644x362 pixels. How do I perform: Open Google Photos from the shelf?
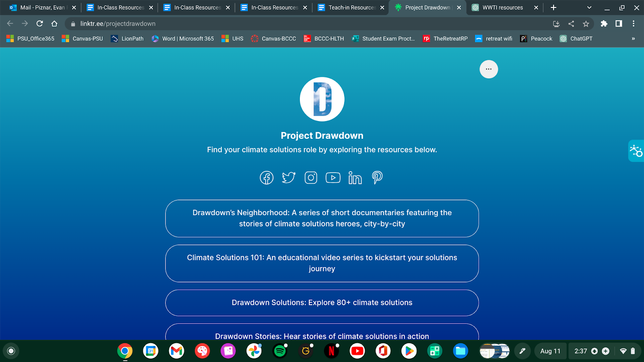(254, 351)
